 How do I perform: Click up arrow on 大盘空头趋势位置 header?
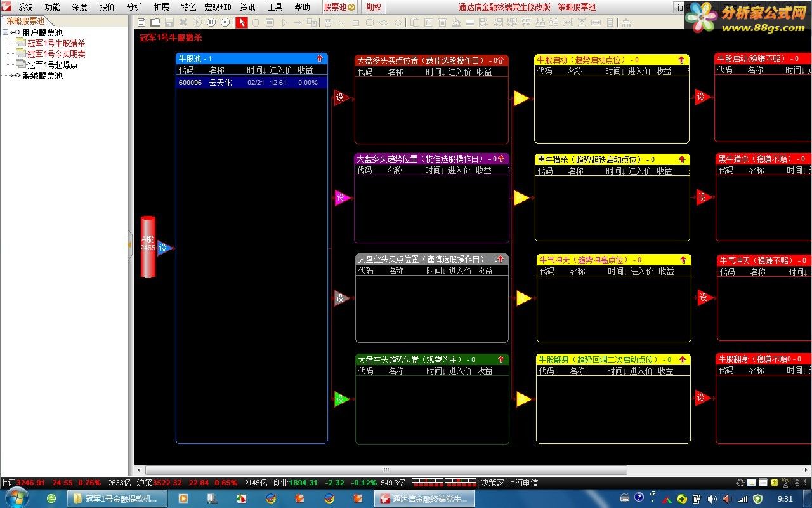coord(501,359)
